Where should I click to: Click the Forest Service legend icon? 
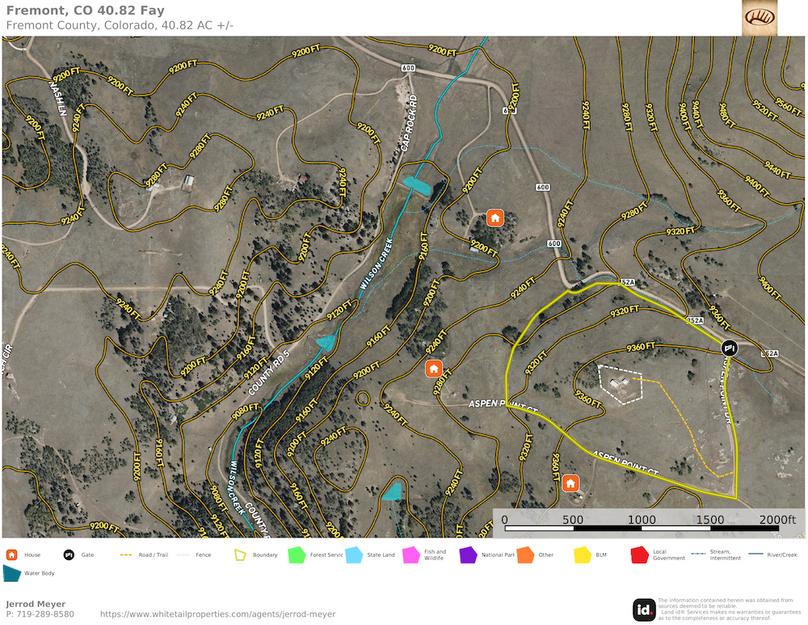click(x=294, y=555)
